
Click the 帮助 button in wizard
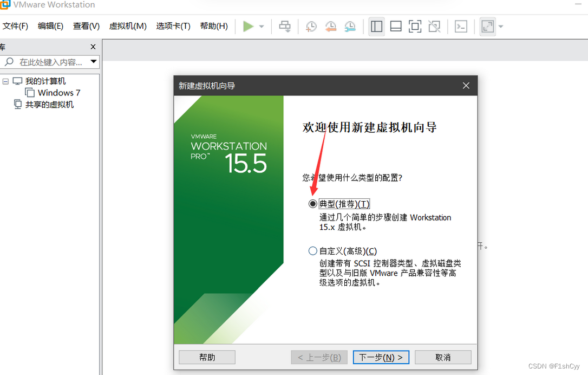pyautogui.click(x=207, y=357)
